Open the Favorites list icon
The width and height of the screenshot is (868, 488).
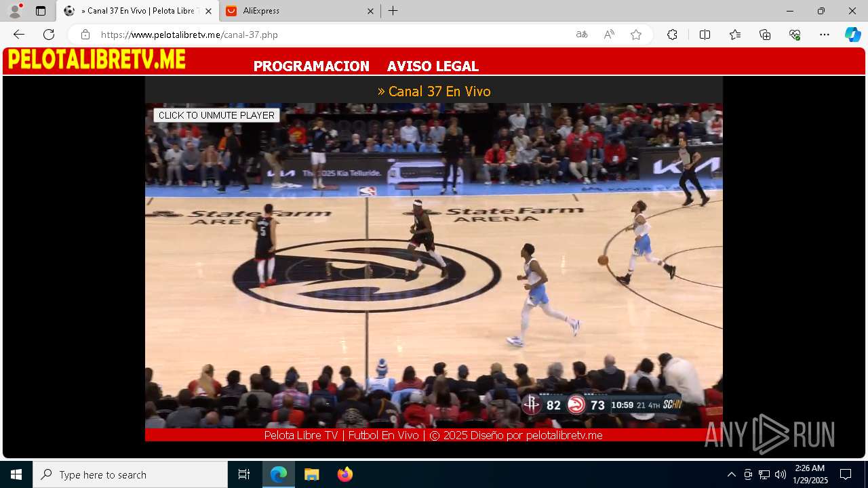tap(735, 35)
